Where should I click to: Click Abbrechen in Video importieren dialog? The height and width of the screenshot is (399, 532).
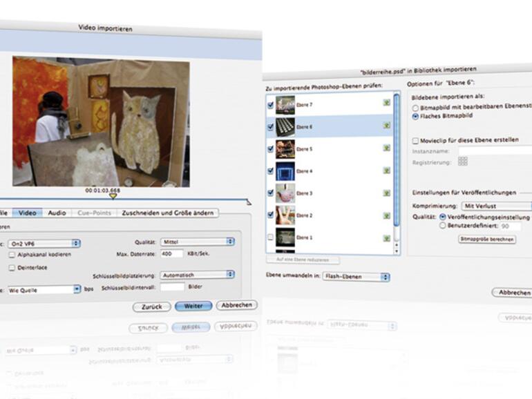[237, 305]
